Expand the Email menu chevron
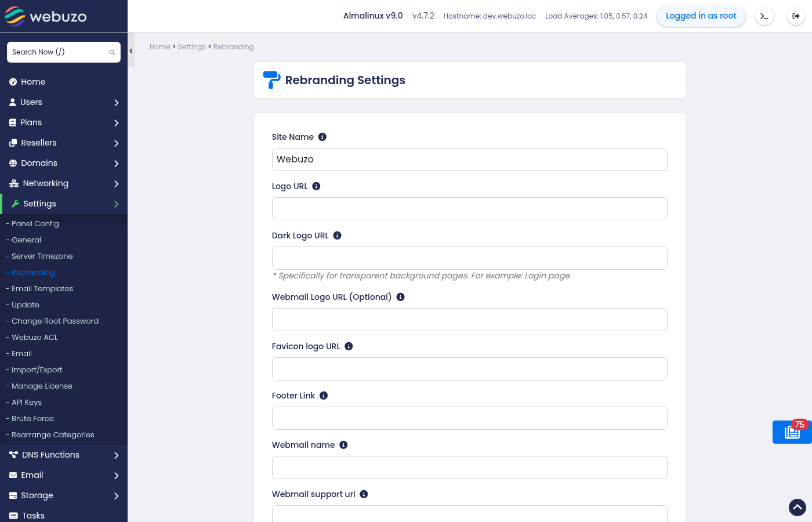This screenshot has width=812, height=522. pyautogui.click(x=117, y=476)
